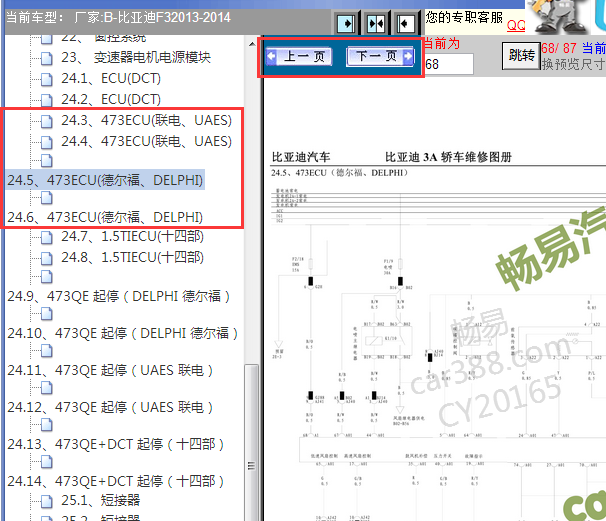
Task: Click page icon above 24.12、473QE entry
Action: (x=47, y=388)
